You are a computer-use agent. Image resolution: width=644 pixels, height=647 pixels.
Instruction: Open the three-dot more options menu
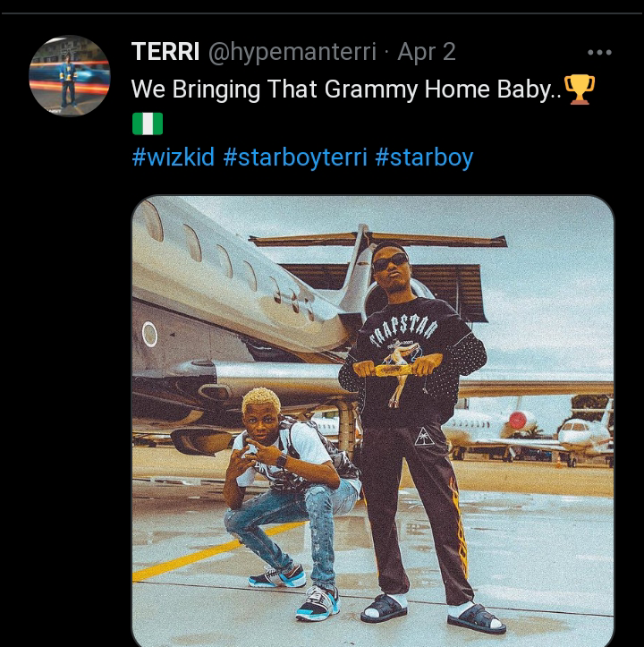point(599,53)
